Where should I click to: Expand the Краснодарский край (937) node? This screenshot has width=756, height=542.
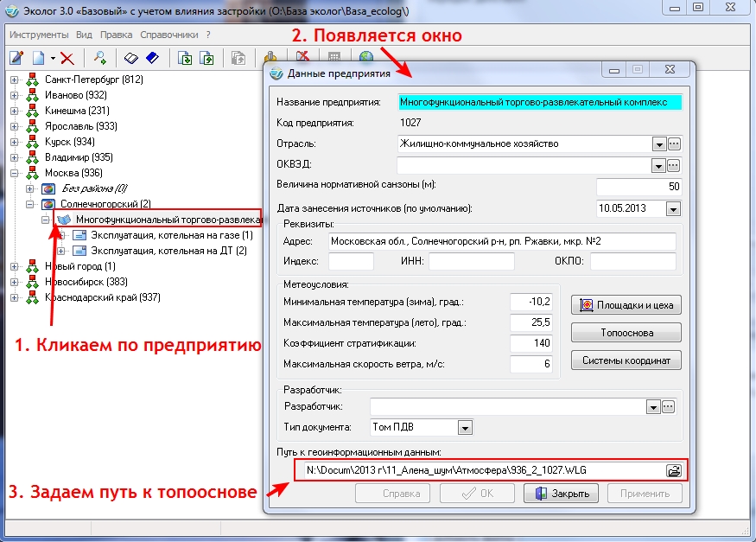(x=15, y=297)
